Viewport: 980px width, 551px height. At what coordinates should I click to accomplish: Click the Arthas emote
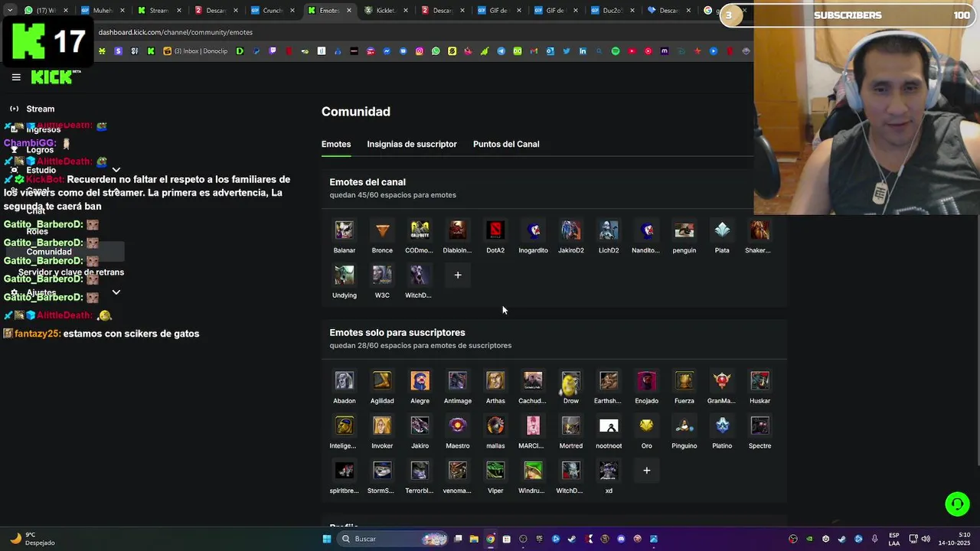pyautogui.click(x=495, y=381)
